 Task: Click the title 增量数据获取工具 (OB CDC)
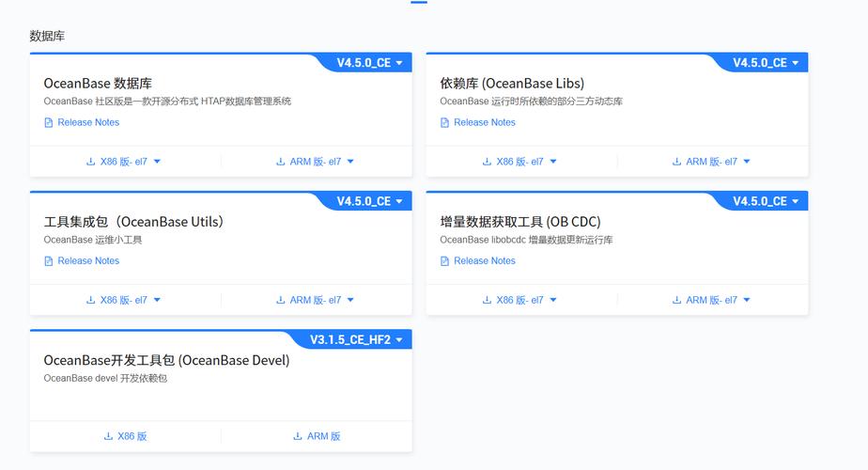(520, 222)
